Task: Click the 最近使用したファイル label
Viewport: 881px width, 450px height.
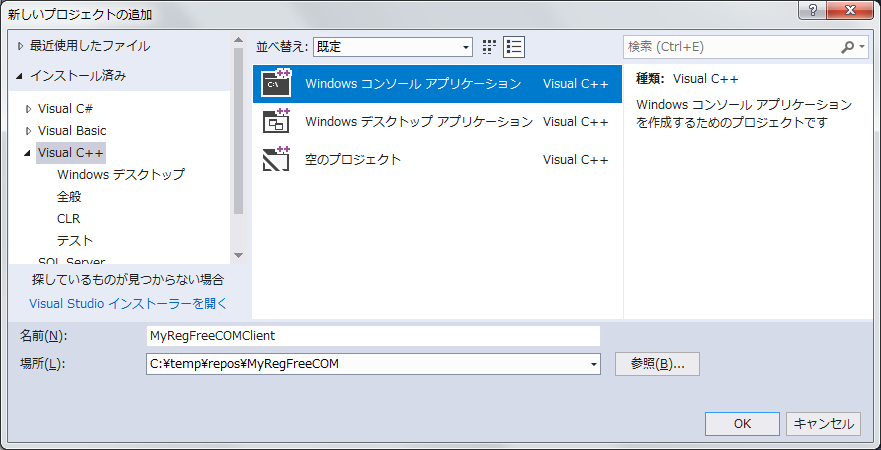Action: click(90, 46)
